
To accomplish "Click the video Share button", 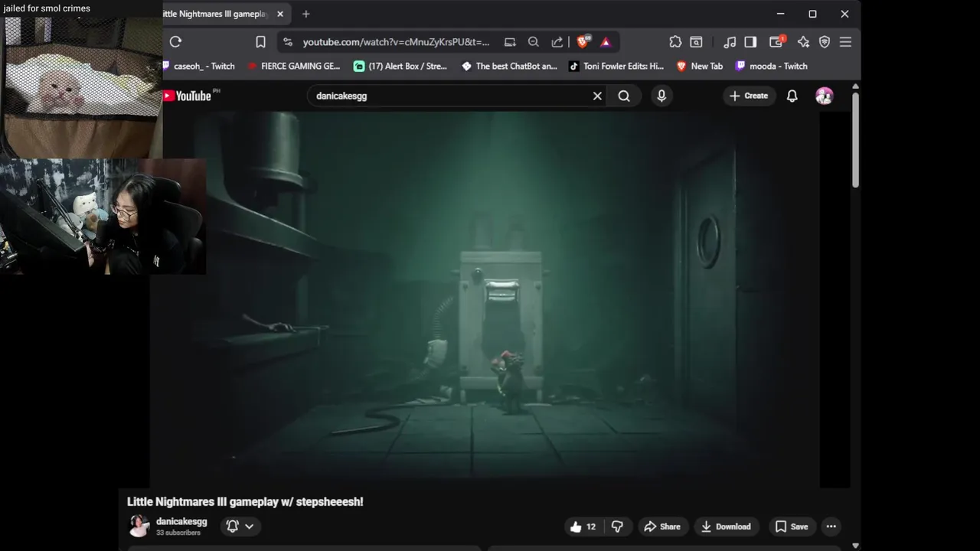I will click(x=662, y=527).
